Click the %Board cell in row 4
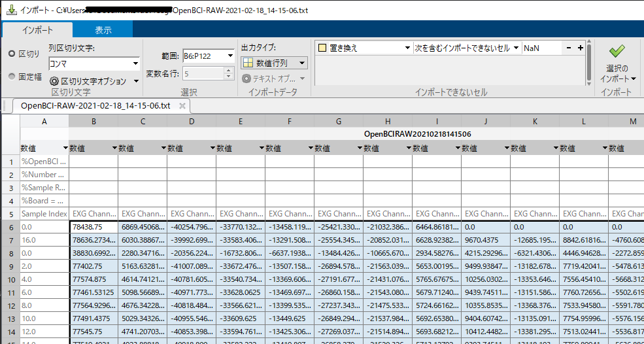This screenshot has height=344, width=644. click(x=44, y=201)
